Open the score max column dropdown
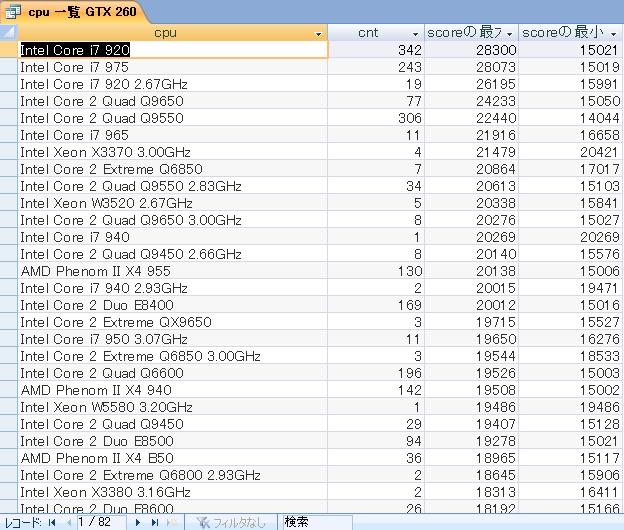The image size is (624, 530). point(509,34)
